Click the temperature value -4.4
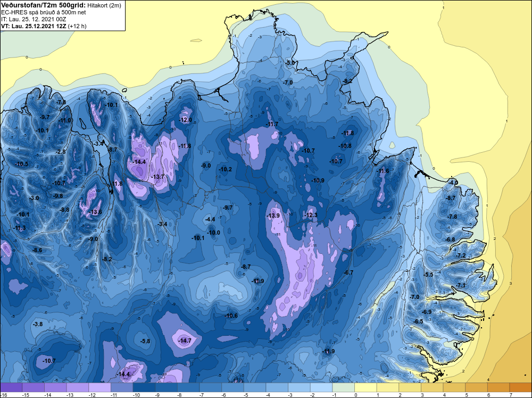 click(210, 220)
